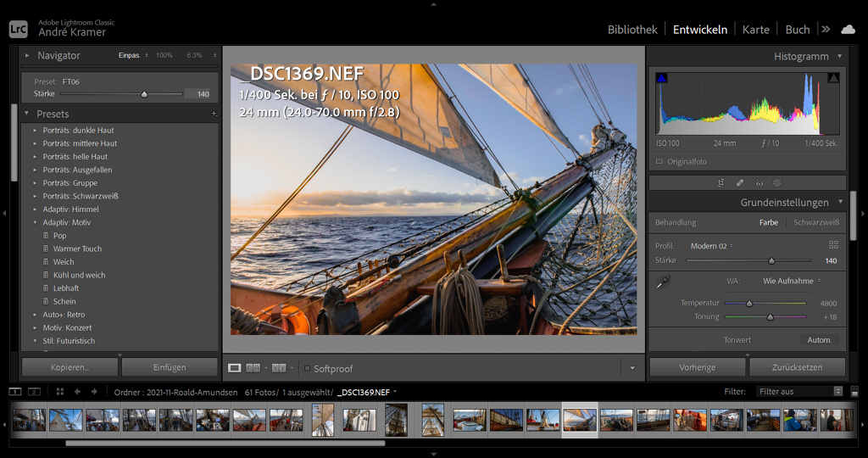Viewport: 868px width, 458px height.
Task: Click the Zurücksetzen button
Action: pyautogui.click(x=797, y=367)
